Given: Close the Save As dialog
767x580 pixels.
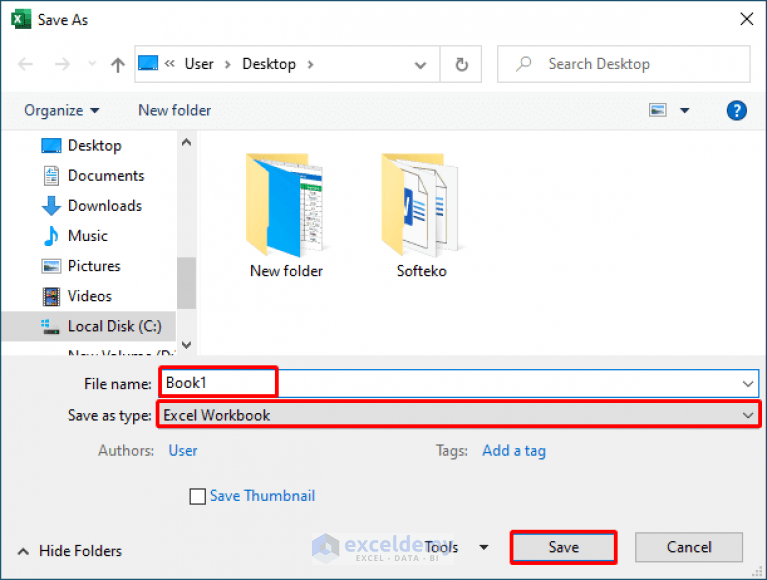Looking at the screenshot, I should 746,20.
